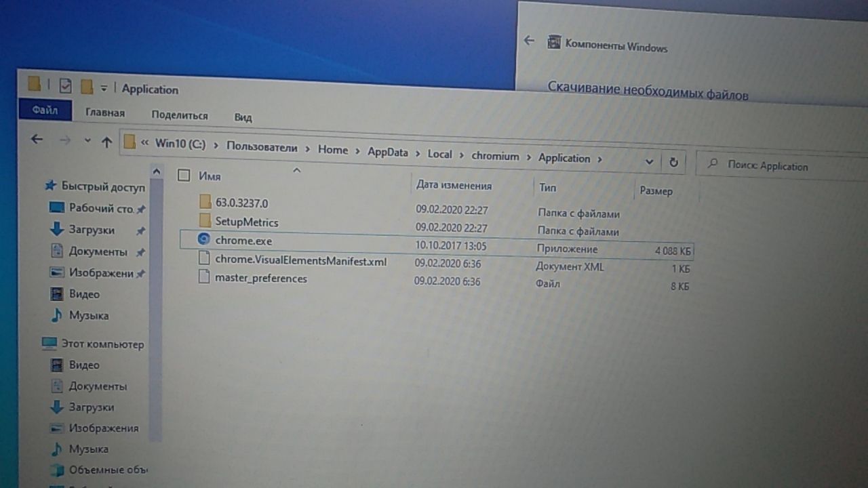868x488 pixels.
Task: Open the quick access toolbar customize dropdown
Action: pyautogui.click(x=104, y=88)
